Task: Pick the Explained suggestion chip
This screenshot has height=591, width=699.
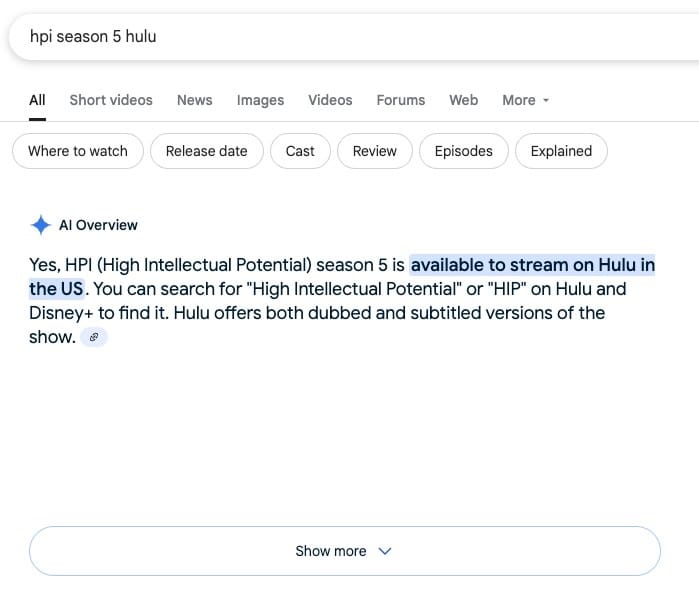Action: click(561, 151)
